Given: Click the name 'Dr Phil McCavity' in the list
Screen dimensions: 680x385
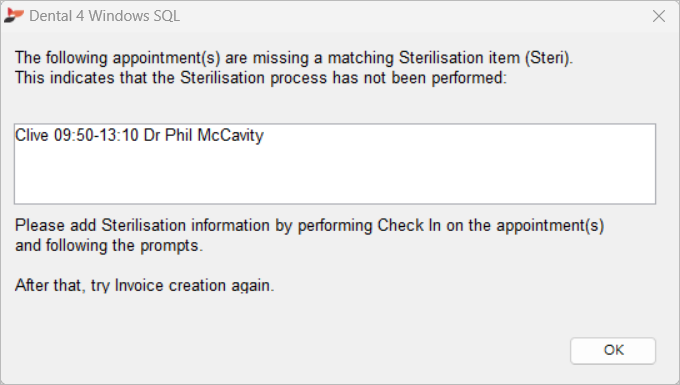Looking at the screenshot, I should point(203,135).
